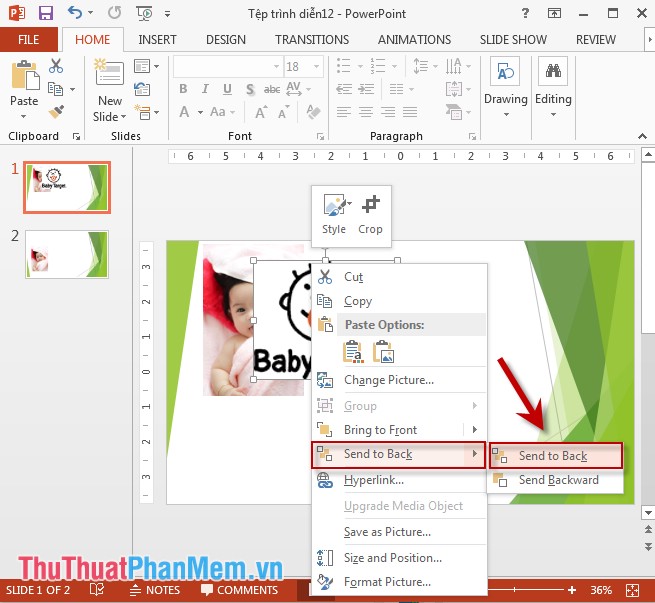Go to next slide double-arrow button

(648, 546)
